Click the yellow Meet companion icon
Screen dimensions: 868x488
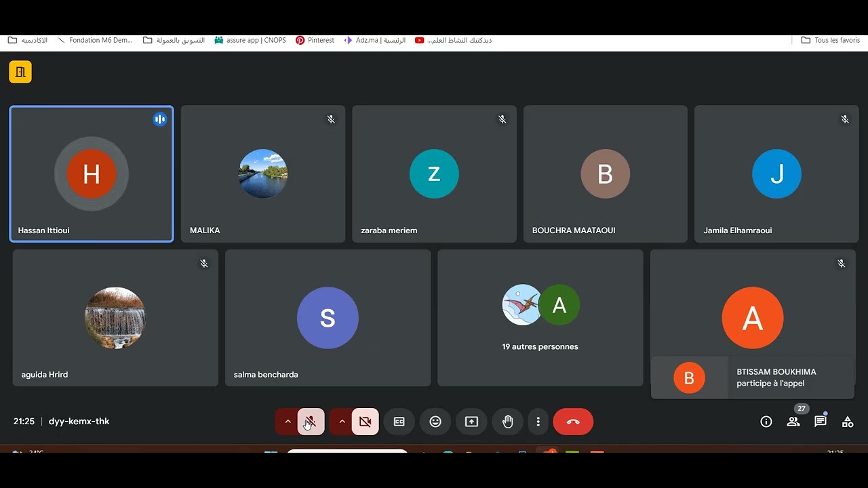(20, 72)
